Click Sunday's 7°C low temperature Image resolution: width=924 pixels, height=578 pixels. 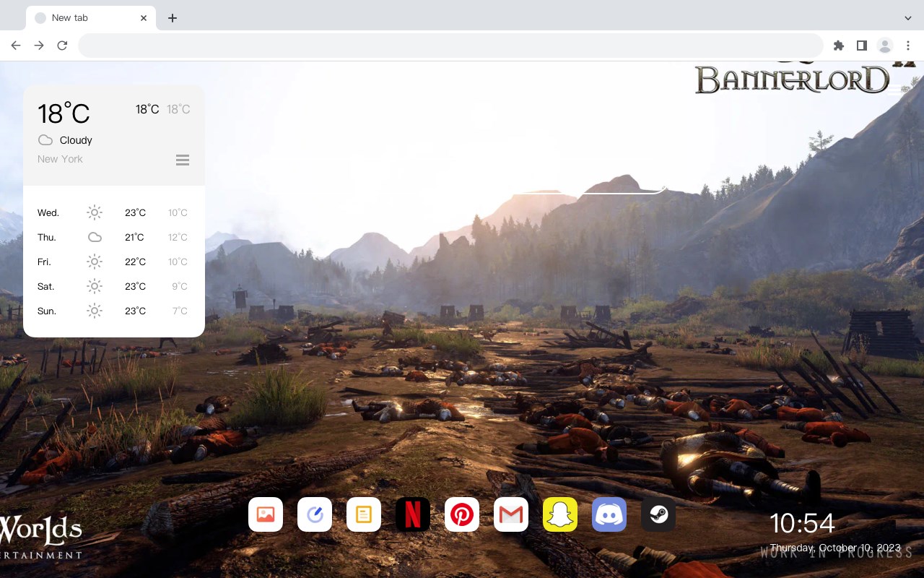180,311
